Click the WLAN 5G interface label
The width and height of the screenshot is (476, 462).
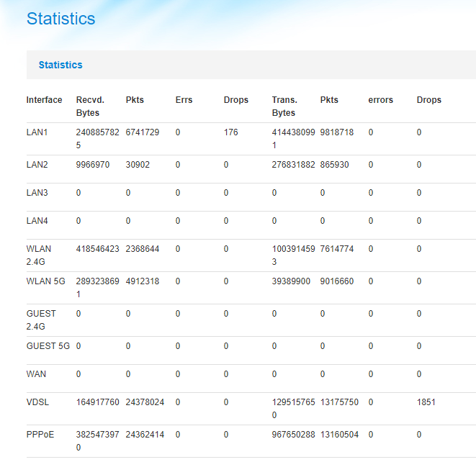coord(46,281)
